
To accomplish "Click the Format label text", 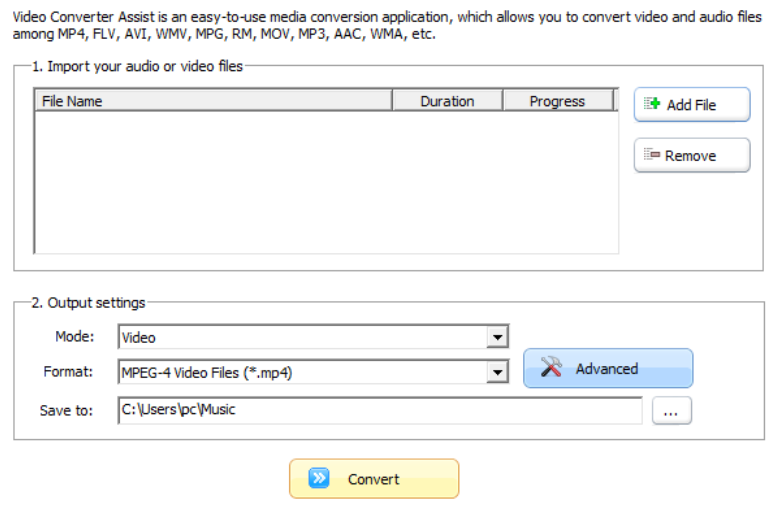I will pyautogui.click(x=68, y=372).
